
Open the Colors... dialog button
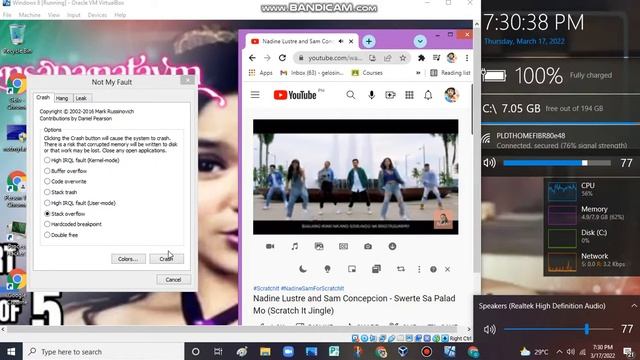tap(128, 259)
